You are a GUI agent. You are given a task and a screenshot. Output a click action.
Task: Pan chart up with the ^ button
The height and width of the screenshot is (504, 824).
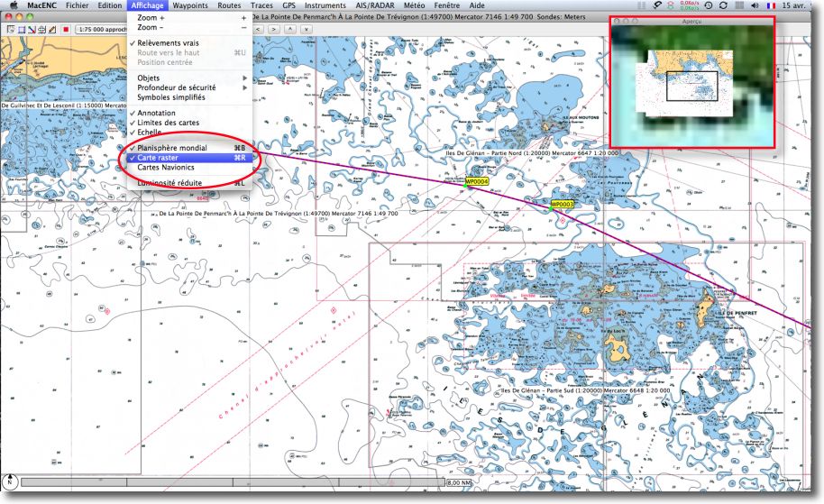coord(289,30)
